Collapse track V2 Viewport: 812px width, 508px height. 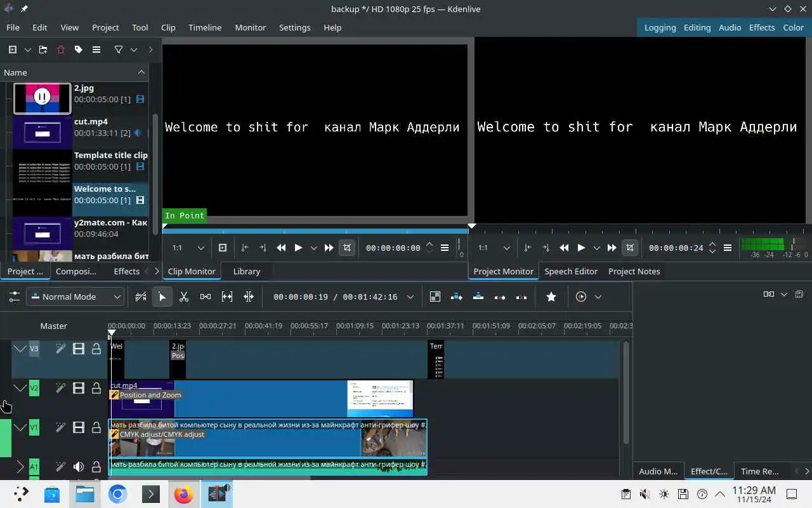20,388
